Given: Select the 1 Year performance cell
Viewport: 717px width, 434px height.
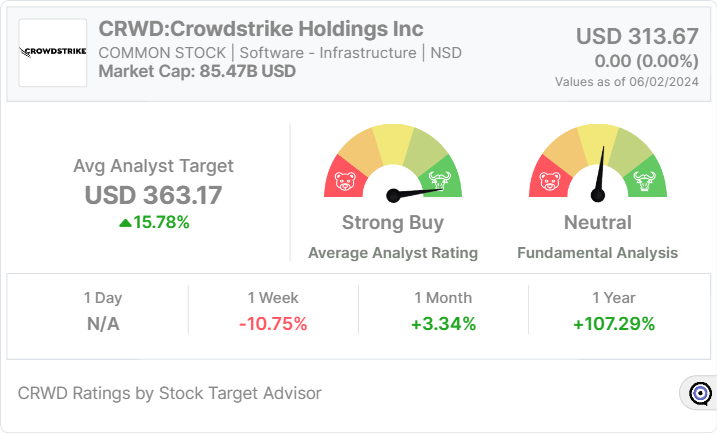Looking at the screenshot, I should coord(613,311).
